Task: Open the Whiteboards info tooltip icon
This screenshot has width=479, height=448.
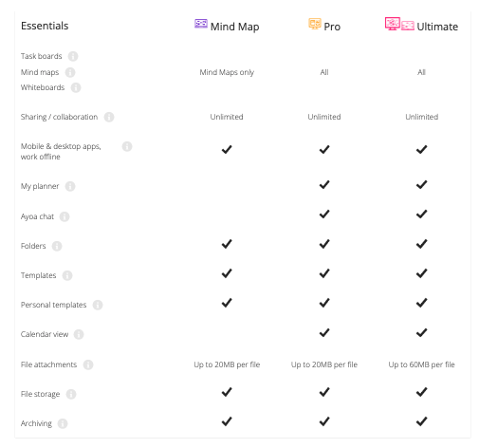Action: coord(76,87)
